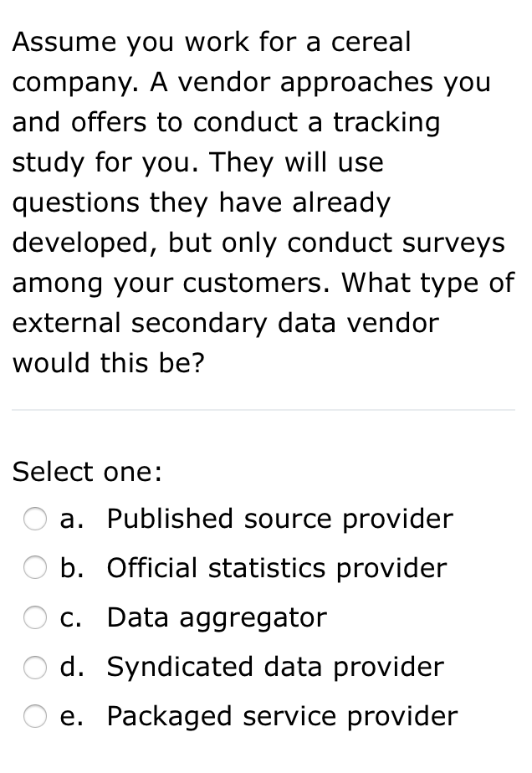This screenshot has height=773, width=532.
Task: Select radio button for option a
Action: 36,519
